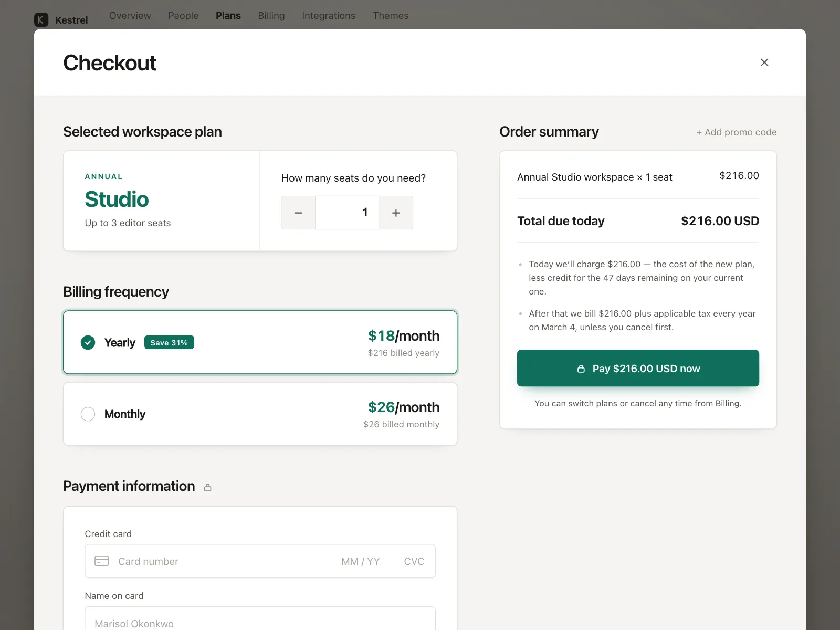Click 'Up to 3 editor seats' text
840x630 pixels.
(x=128, y=223)
